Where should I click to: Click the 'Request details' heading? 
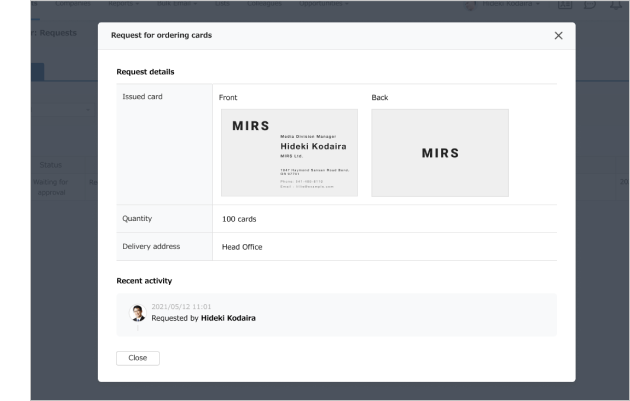click(x=145, y=72)
